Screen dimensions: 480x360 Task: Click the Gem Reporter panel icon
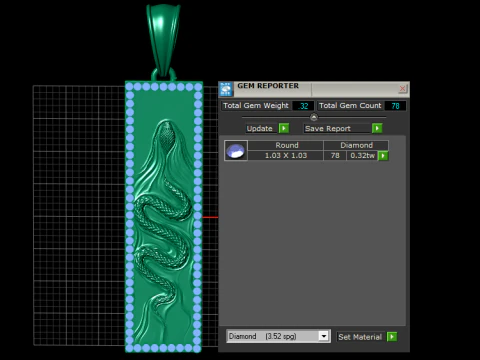226,89
